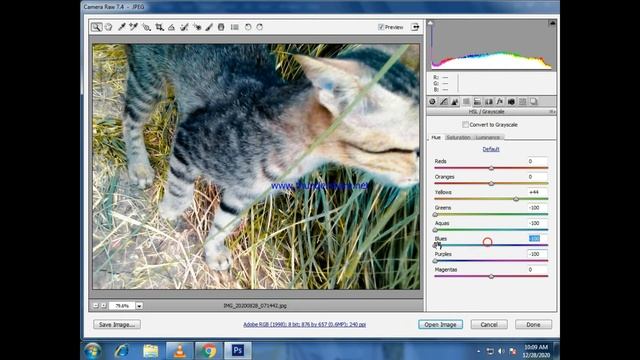Click the Reds hue slider handle
This screenshot has width=640, height=360.
click(x=491, y=168)
